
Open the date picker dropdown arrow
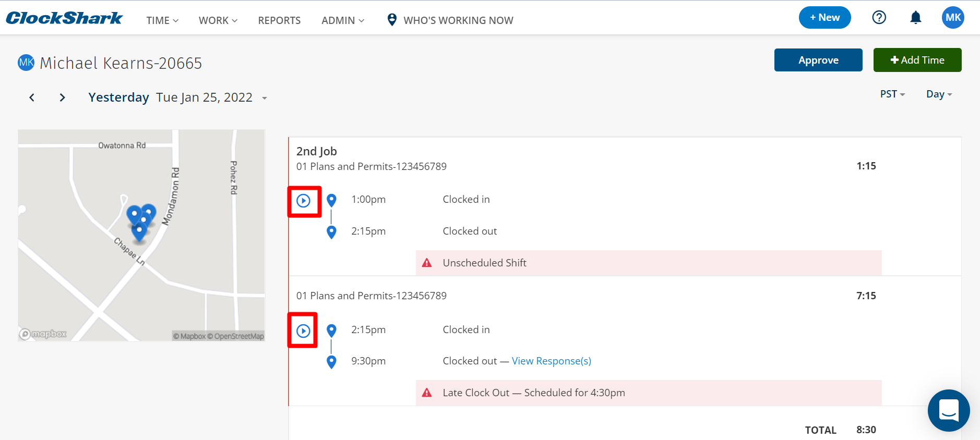(x=265, y=98)
